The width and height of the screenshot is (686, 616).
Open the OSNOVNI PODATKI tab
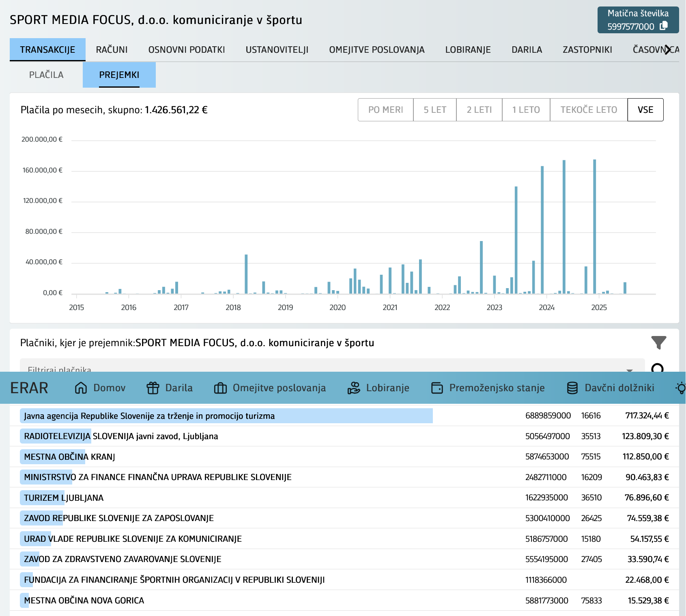click(x=187, y=50)
